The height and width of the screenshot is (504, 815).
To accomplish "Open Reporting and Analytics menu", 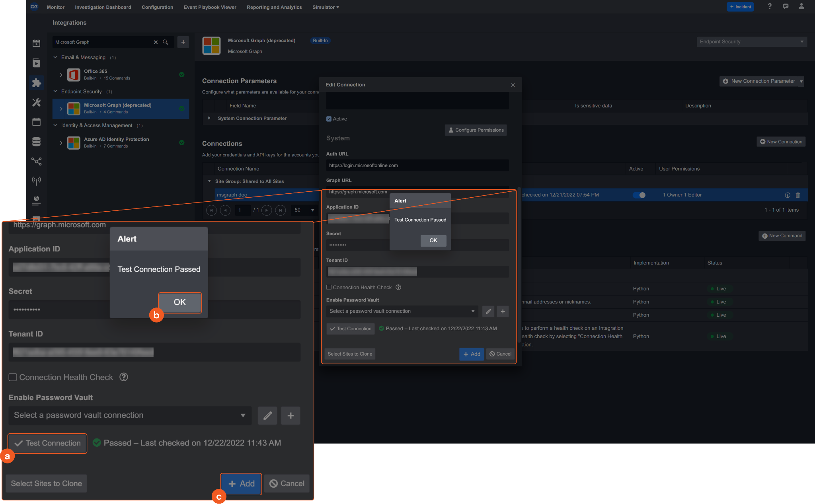I will pos(274,7).
